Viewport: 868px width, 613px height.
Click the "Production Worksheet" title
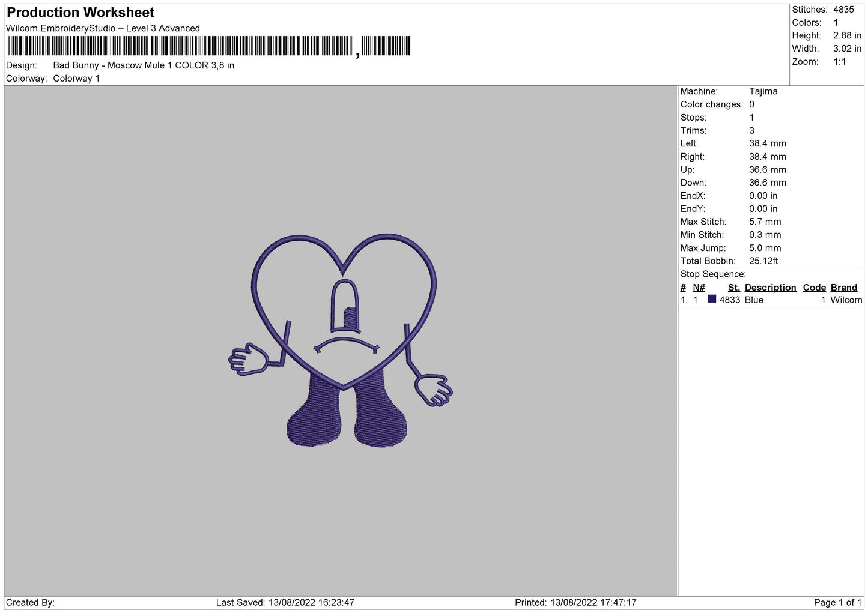(x=80, y=13)
